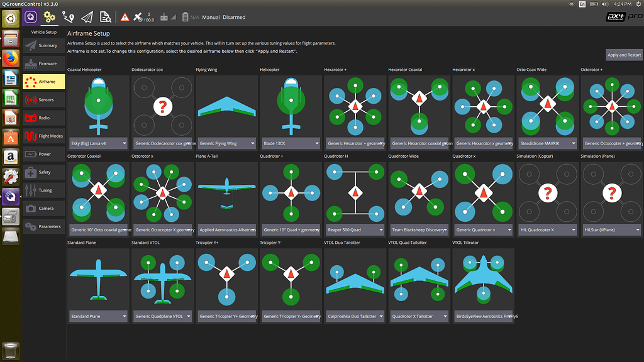Image resolution: width=644 pixels, height=362 pixels.
Task: Click Apply and Restart button
Action: click(x=624, y=55)
